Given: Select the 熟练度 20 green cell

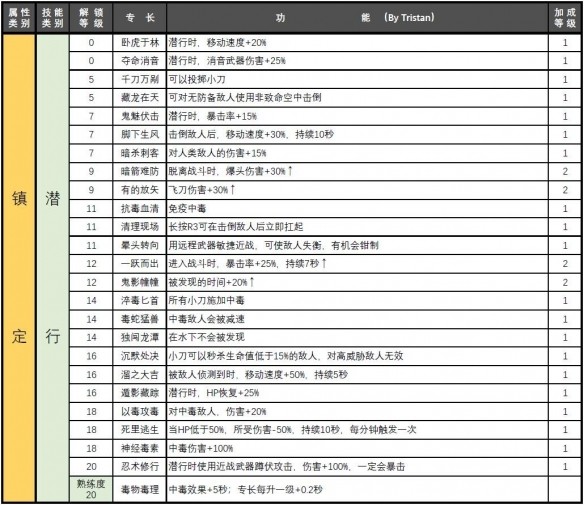Looking at the screenshot, I should [91, 489].
